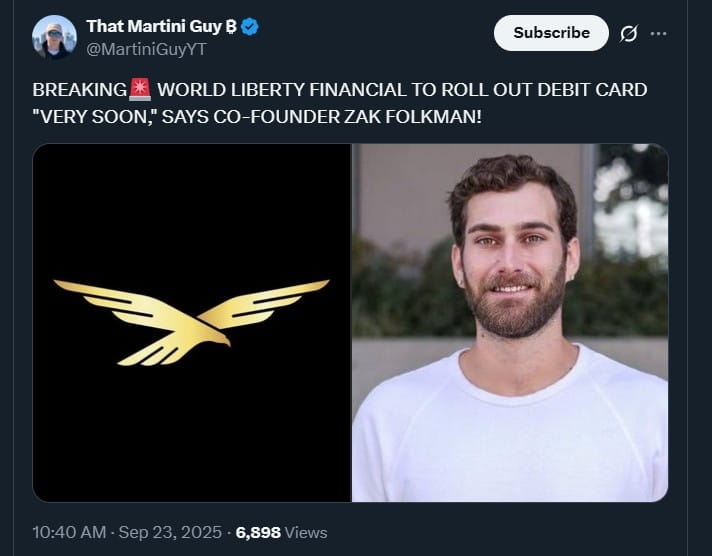Screen dimensions: 712x556
Task: Open the golden eagle logo image
Action: click(x=192, y=322)
